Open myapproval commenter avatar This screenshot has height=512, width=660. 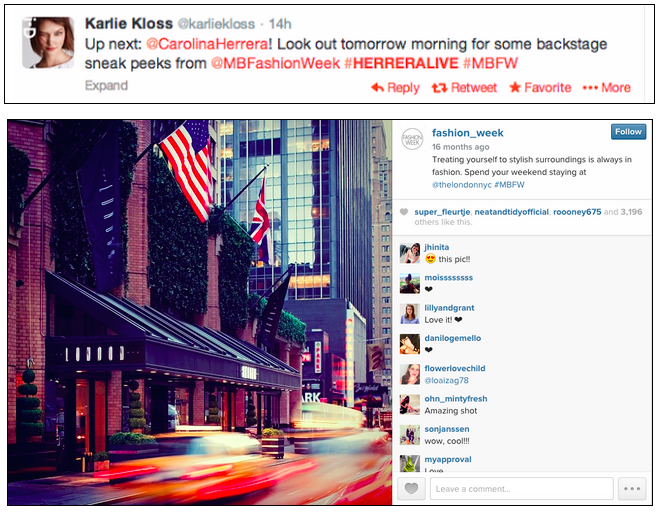pyautogui.click(x=410, y=464)
